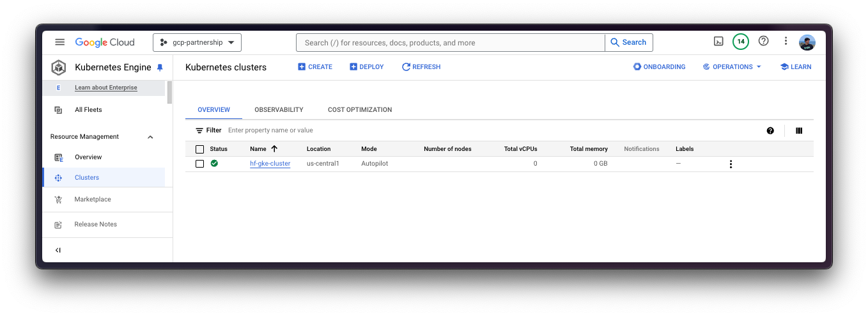868x316 pixels.
Task: Open the LEARN panel
Action: (796, 67)
